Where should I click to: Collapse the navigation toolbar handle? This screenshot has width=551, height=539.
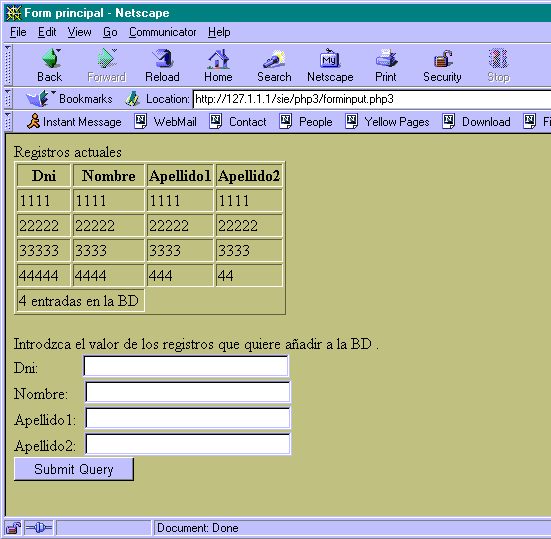point(8,65)
